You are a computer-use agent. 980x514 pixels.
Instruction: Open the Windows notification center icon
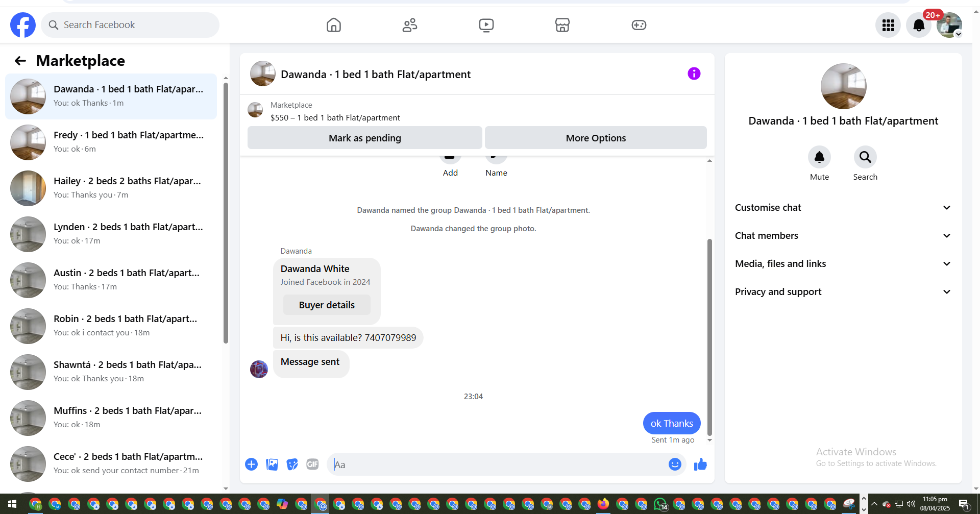coord(964,504)
